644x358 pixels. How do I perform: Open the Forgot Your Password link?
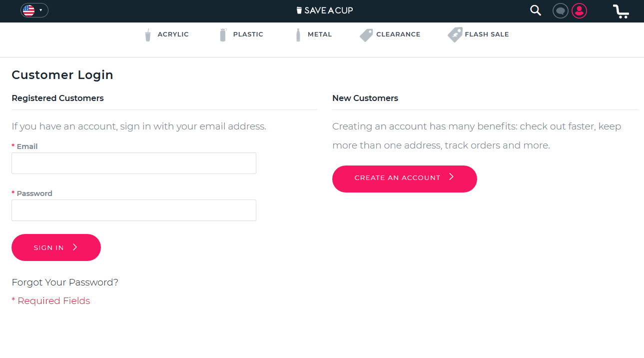[x=65, y=282]
